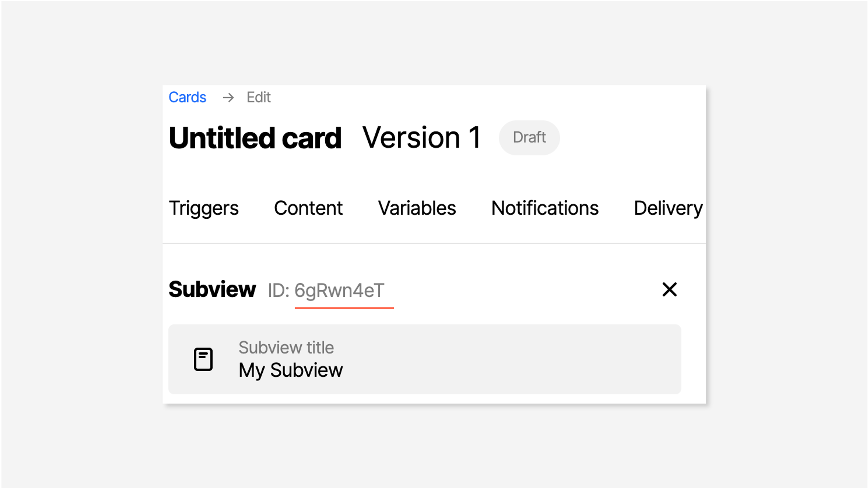Expand the Delivery tab settings

coord(668,208)
